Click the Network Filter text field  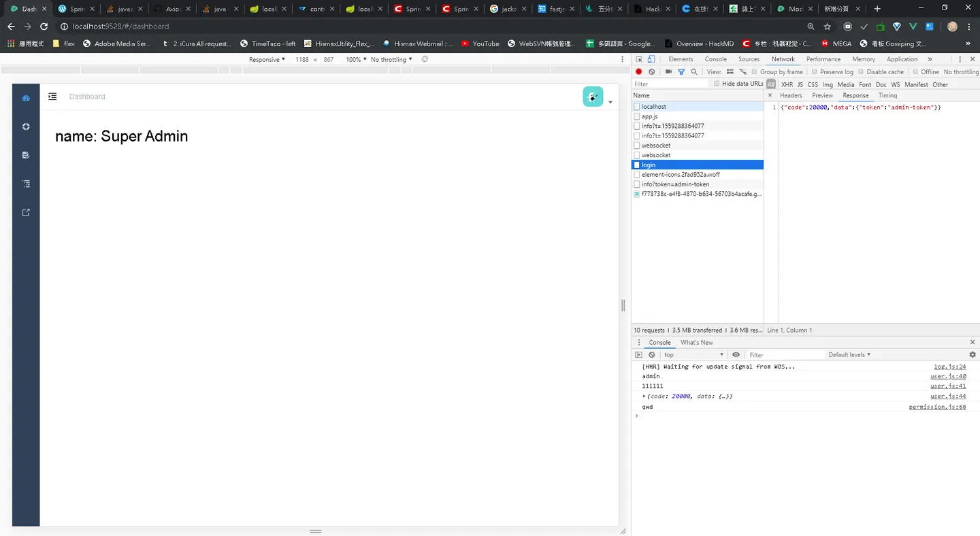670,84
